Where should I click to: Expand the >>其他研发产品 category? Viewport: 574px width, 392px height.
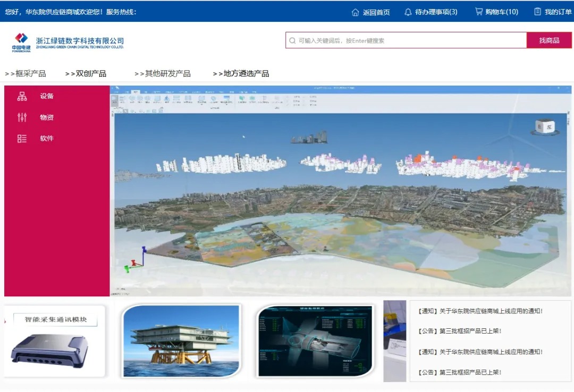point(162,74)
